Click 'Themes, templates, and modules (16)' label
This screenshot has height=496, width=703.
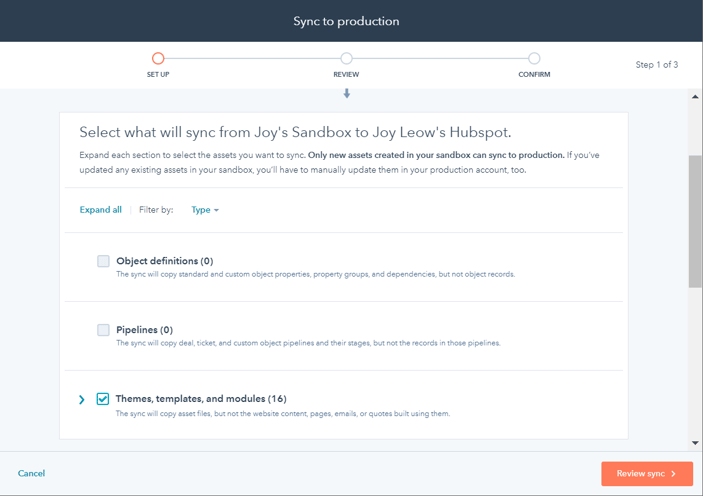(201, 399)
